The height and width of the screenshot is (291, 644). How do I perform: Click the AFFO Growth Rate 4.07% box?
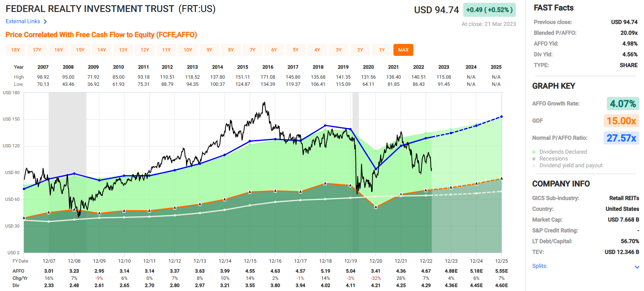pyautogui.click(x=623, y=104)
